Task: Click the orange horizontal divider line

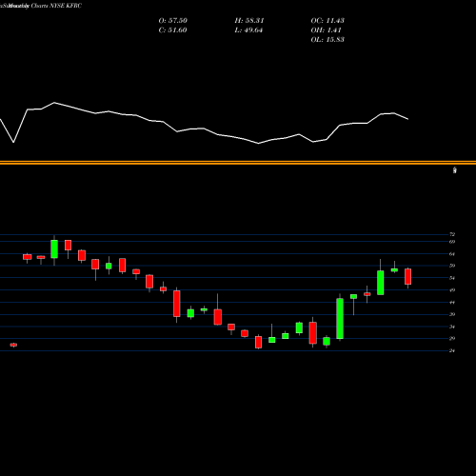Action: click(x=238, y=163)
